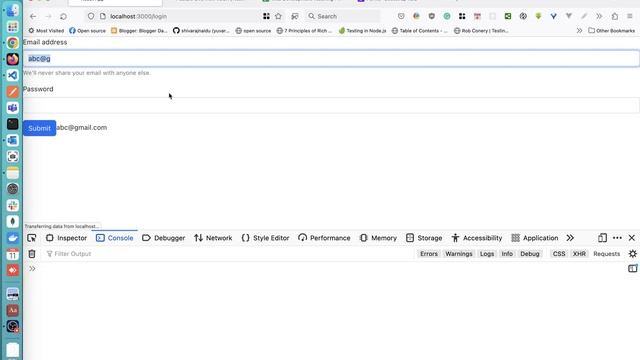The image size is (640, 360).
Task: Open the Notes app from the dock
Action: pos(13,173)
